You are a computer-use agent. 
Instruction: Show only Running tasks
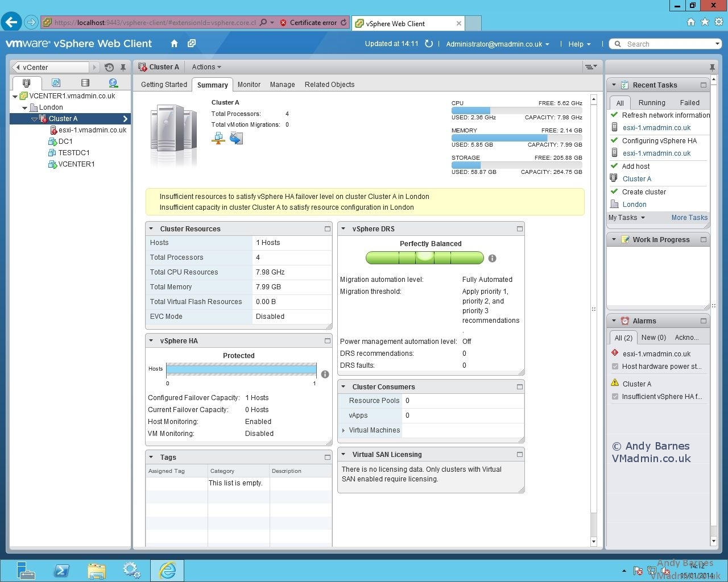[651, 103]
